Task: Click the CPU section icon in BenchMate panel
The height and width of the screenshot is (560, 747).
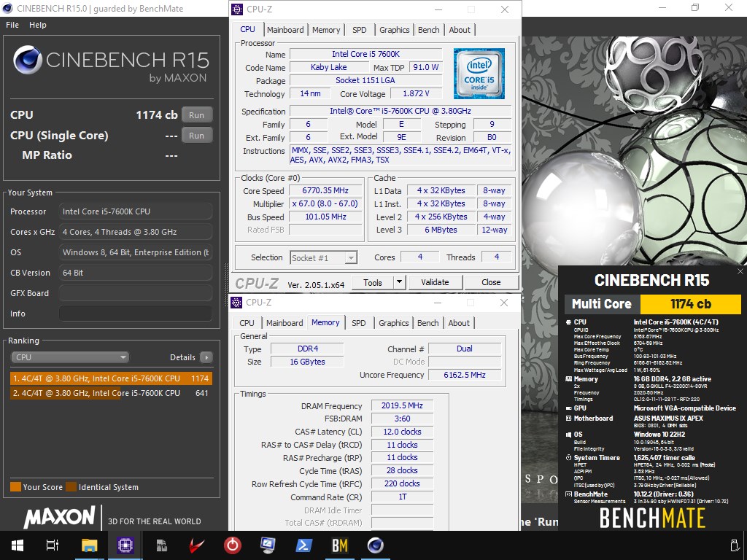Action: [x=568, y=322]
